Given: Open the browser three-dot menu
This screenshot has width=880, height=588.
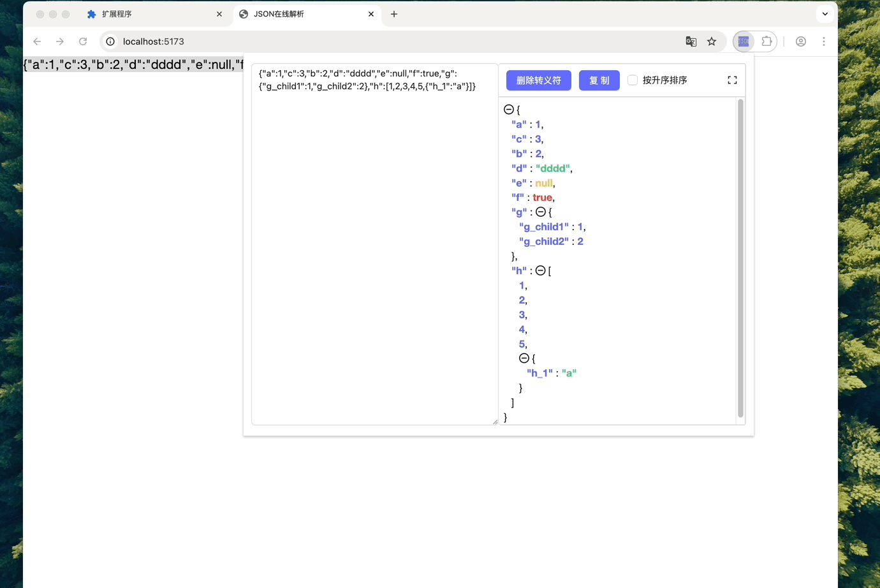Looking at the screenshot, I should (824, 41).
